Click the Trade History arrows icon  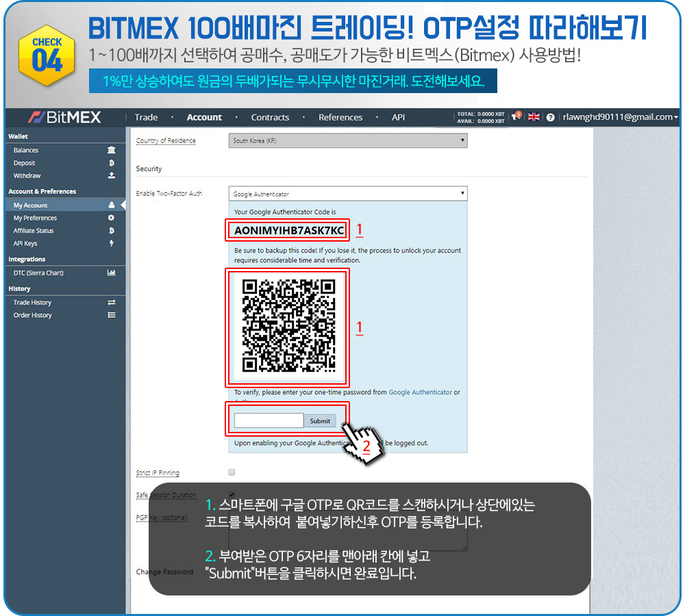[x=112, y=303]
